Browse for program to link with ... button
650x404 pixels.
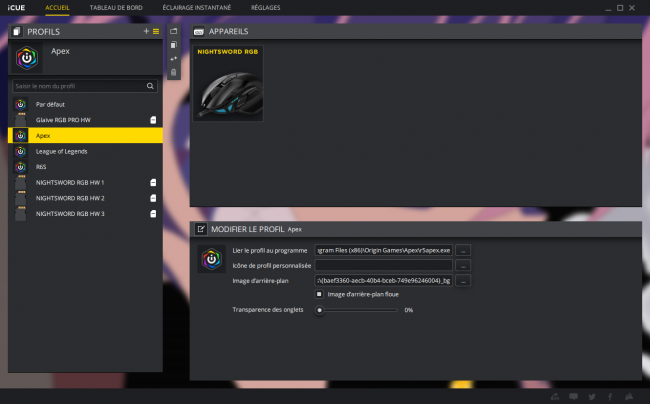[x=463, y=250]
